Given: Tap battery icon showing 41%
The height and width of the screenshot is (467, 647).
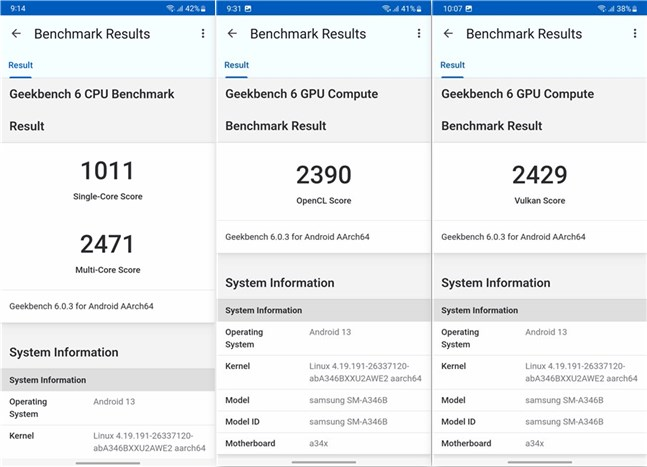Looking at the screenshot, I should pyautogui.click(x=419, y=9).
